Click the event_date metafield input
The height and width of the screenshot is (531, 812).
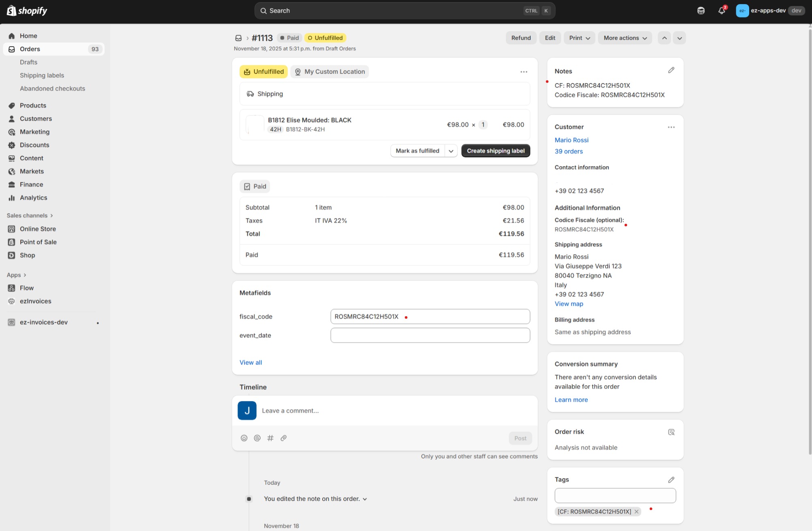coord(430,335)
